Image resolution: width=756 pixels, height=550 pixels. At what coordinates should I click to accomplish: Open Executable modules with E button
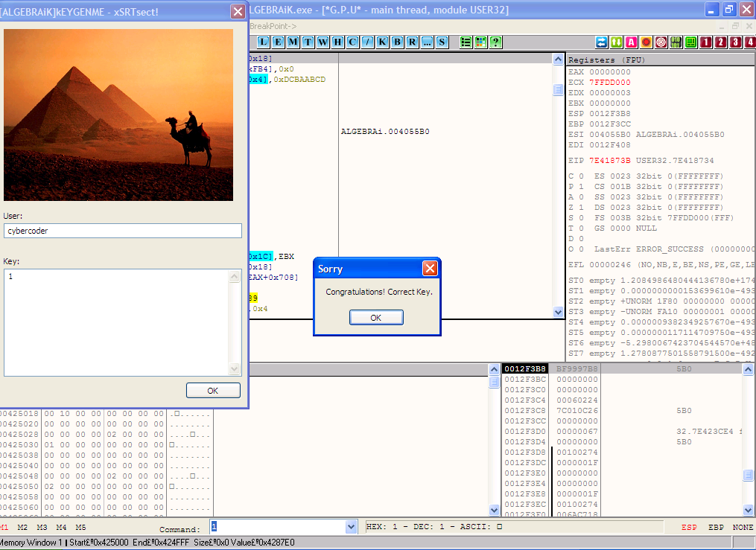click(x=277, y=42)
